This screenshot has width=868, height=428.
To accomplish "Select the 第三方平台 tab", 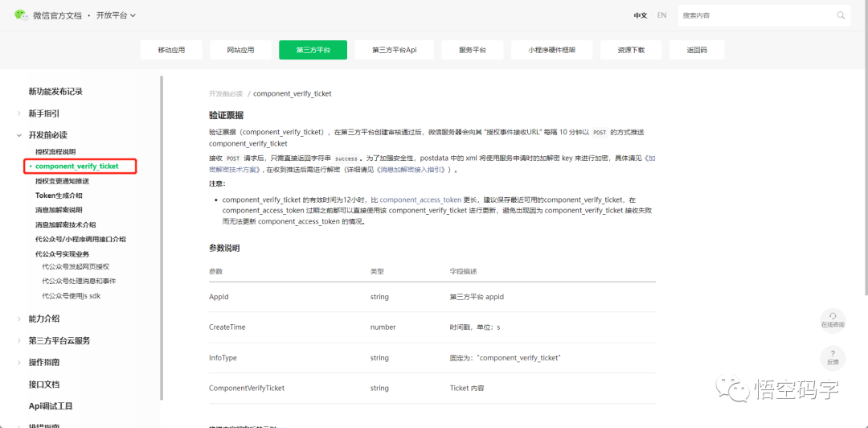I will click(x=313, y=50).
